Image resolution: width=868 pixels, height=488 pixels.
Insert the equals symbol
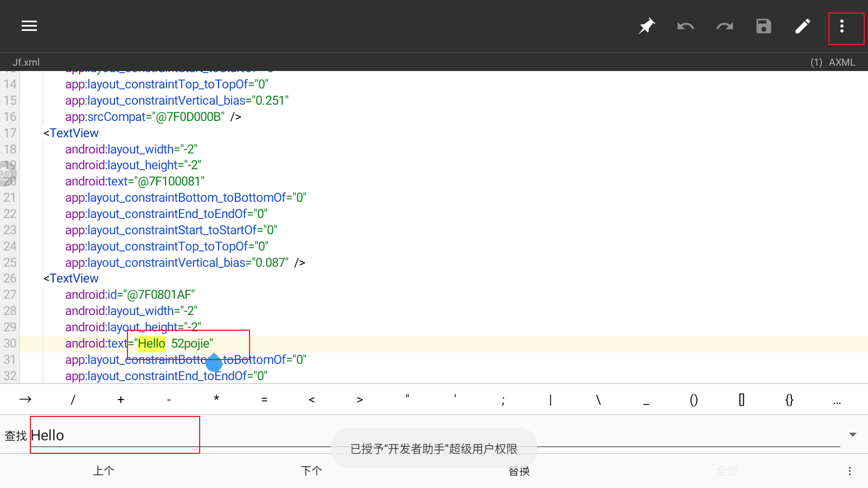click(264, 400)
